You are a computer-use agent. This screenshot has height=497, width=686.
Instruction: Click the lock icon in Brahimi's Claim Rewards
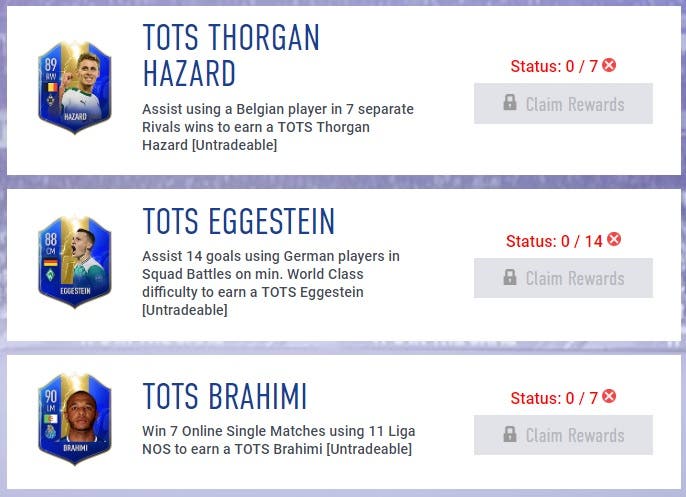pos(510,434)
